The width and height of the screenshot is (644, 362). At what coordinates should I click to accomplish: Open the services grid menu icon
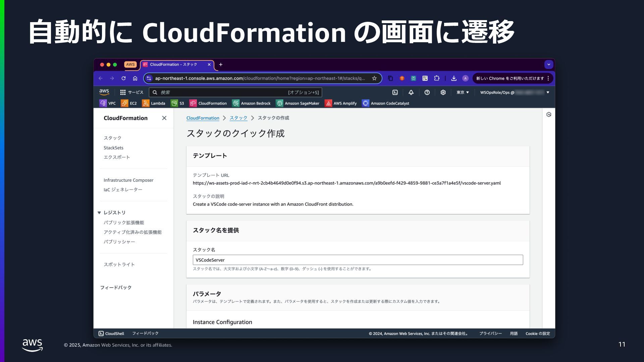pos(123,93)
